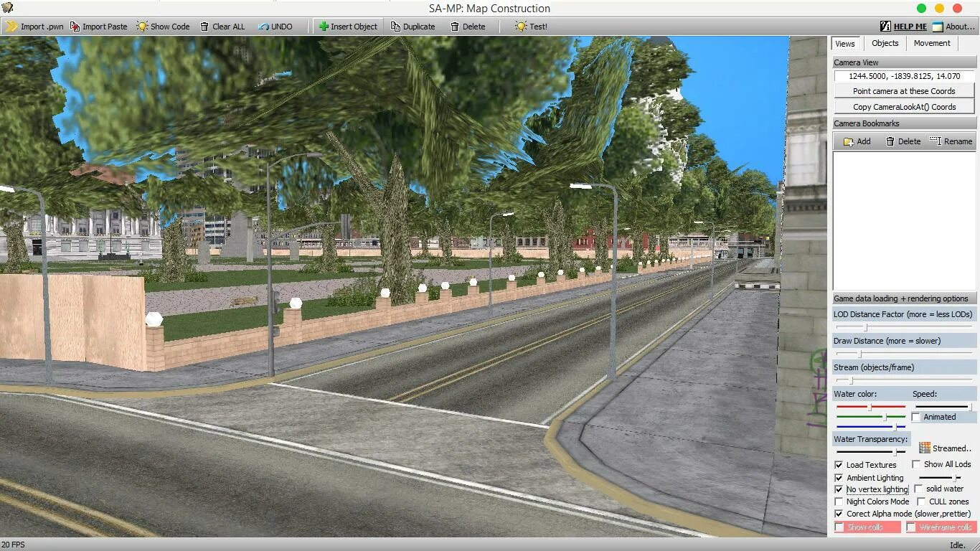Viewport: 980px width, 551px height.
Task: Switch to the Views tab
Action: pyautogui.click(x=845, y=44)
